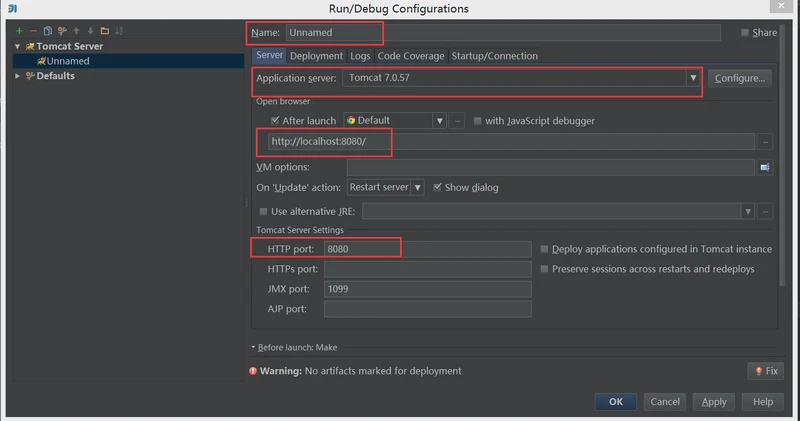
Task: Add a new configuration with the plus icon
Action: tap(19, 31)
